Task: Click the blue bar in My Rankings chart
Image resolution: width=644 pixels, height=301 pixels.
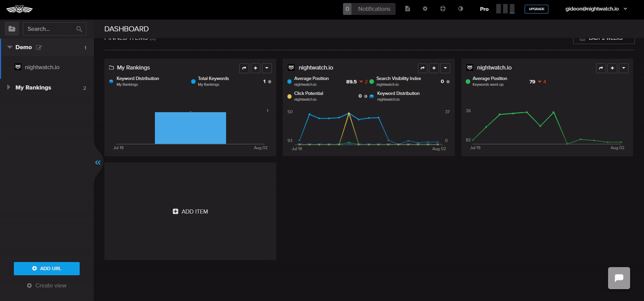Action: (190, 128)
